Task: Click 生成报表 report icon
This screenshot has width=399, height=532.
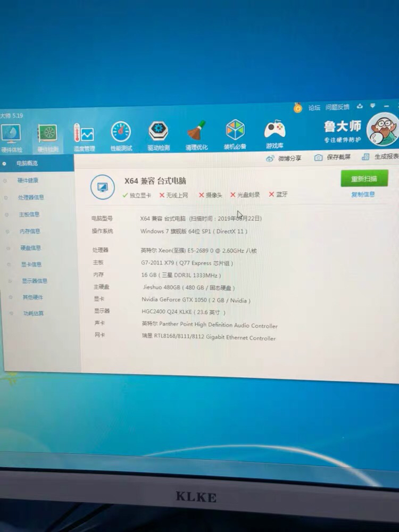Action: click(x=366, y=156)
